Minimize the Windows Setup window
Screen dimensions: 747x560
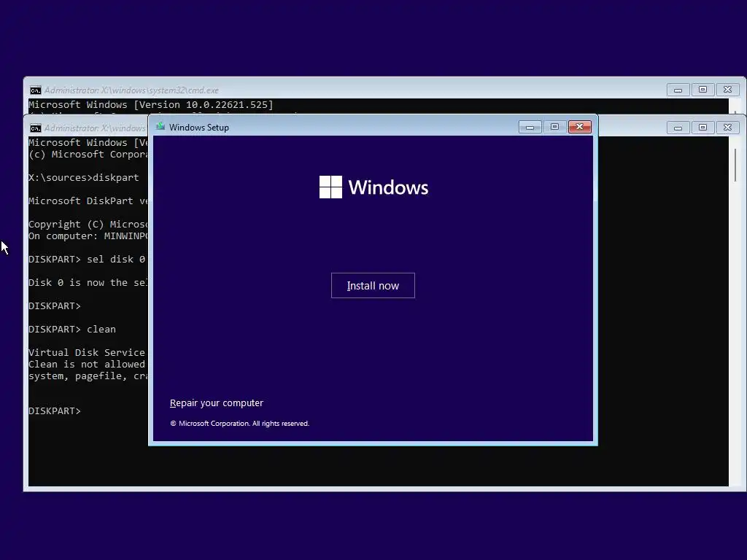click(530, 127)
